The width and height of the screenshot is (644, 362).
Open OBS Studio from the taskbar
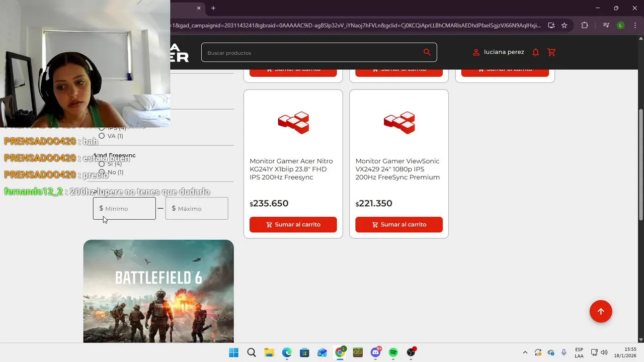tap(412, 352)
